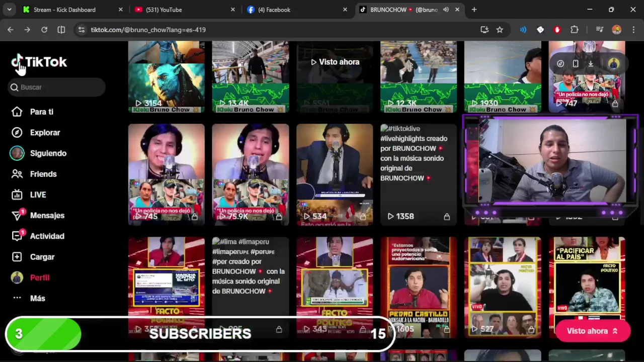Click Cargar to upload a video
The width and height of the screenshot is (644, 362).
(42, 257)
